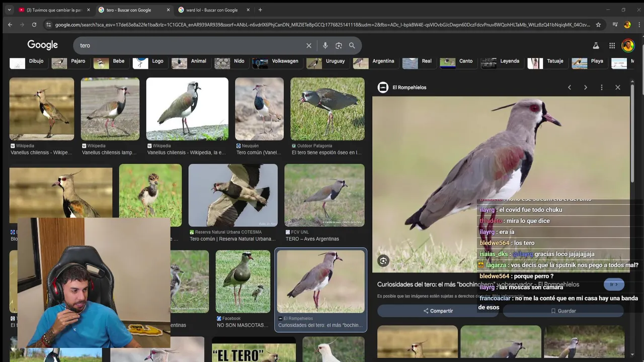Click the large tero preview image

(x=501, y=184)
